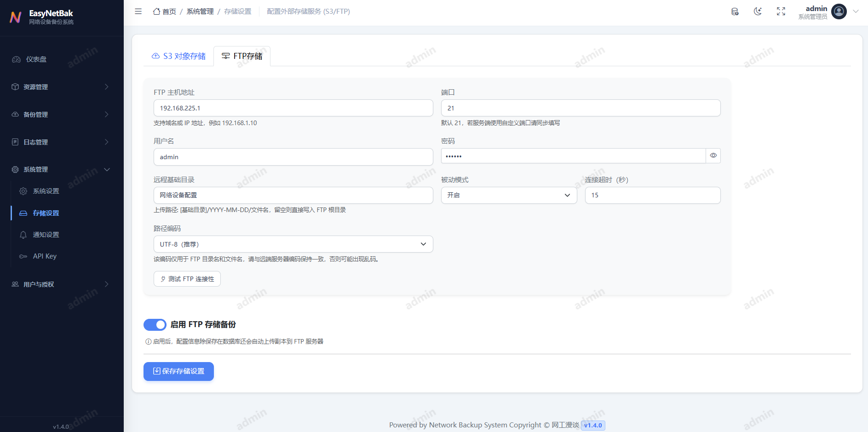Open the 路径编码 UTF-8 dropdown
The height and width of the screenshot is (432, 868).
[x=293, y=244]
